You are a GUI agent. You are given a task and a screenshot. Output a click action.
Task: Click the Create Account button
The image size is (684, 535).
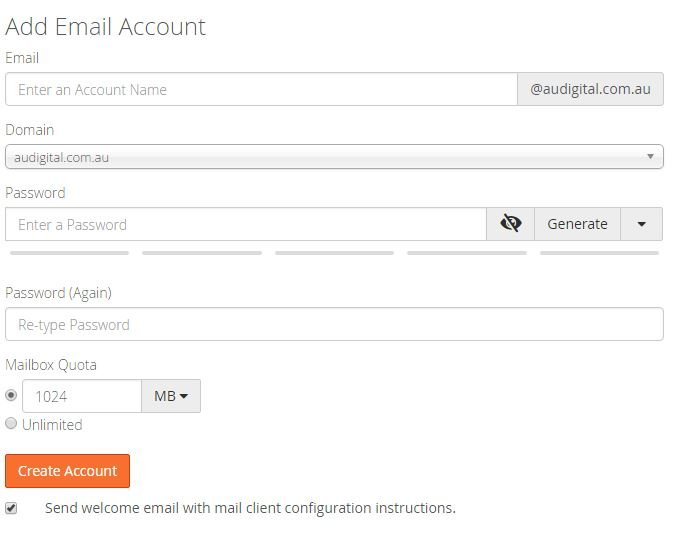[68, 471]
